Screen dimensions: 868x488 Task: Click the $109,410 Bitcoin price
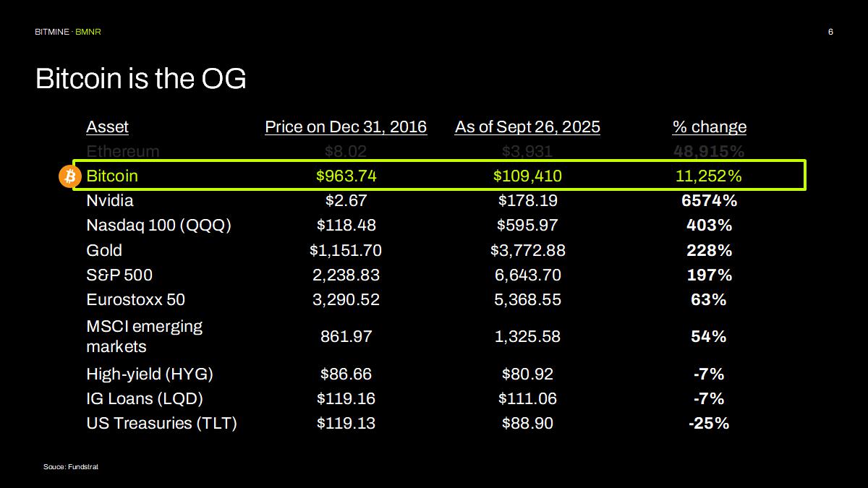(x=527, y=176)
